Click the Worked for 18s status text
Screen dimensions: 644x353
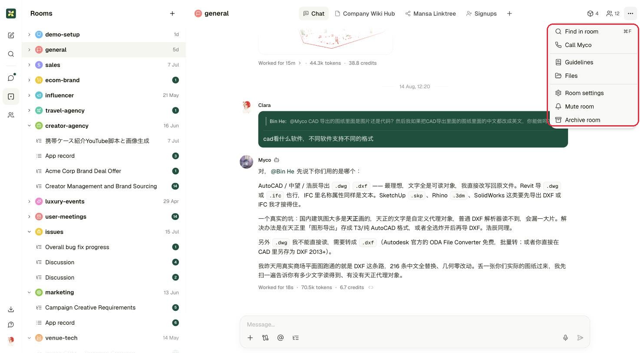[x=276, y=287]
